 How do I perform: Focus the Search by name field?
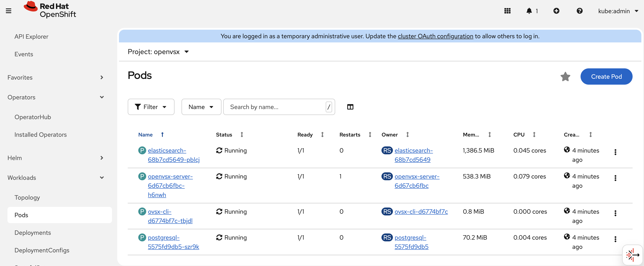(x=279, y=107)
